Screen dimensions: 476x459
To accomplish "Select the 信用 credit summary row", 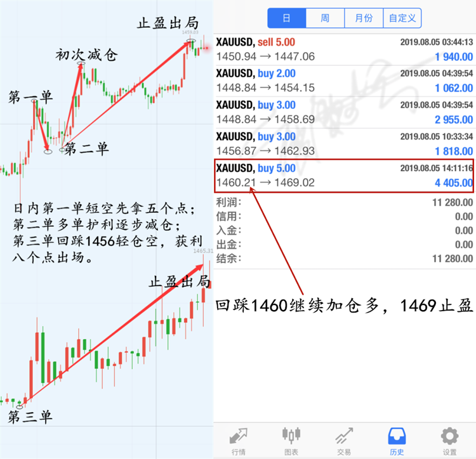I will 345,216.
